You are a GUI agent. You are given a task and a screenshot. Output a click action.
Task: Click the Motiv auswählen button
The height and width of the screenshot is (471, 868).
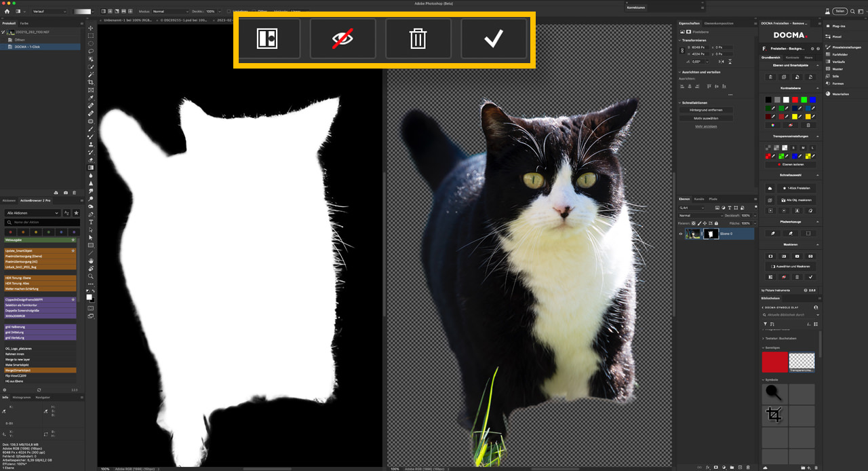click(706, 118)
